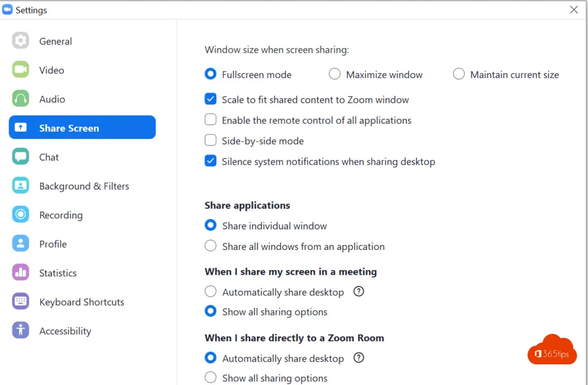Screen dimensions: 588x385
Task: Choose Maintain current size option
Action: 458,75
